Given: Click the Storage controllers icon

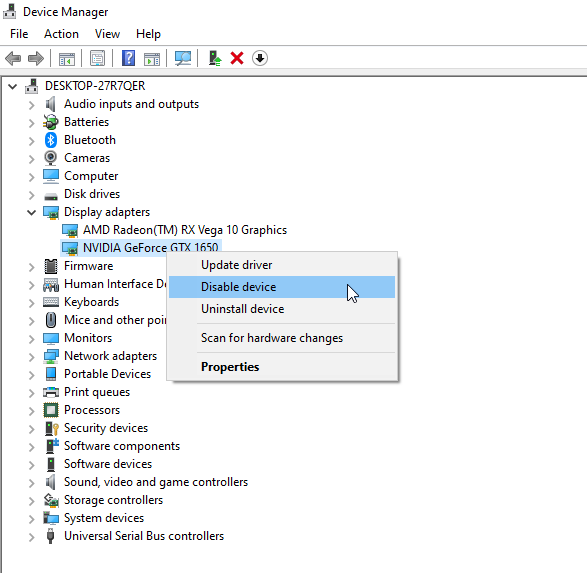Looking at the screenshot, I should point(51,500).
